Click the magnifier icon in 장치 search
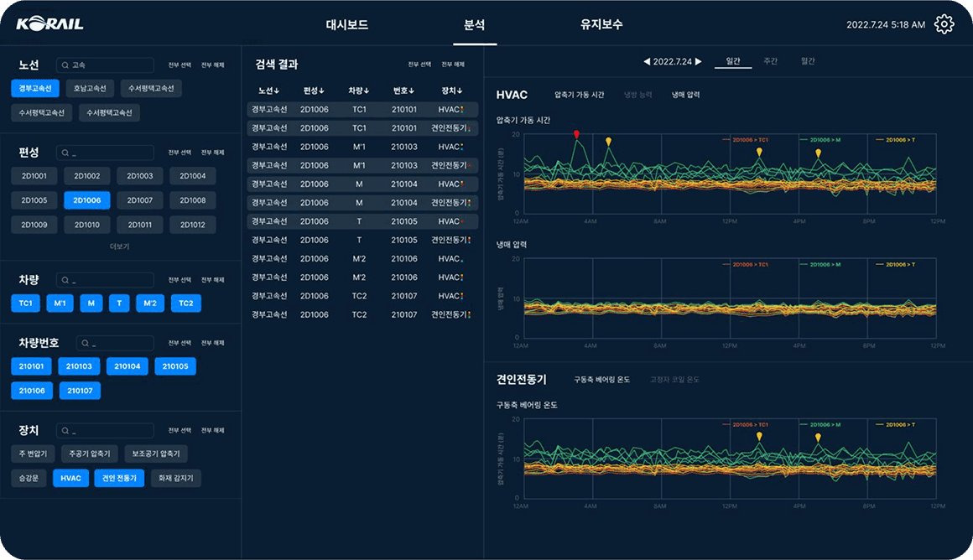This screenshot has height=560, width=973. click(65, 430)
